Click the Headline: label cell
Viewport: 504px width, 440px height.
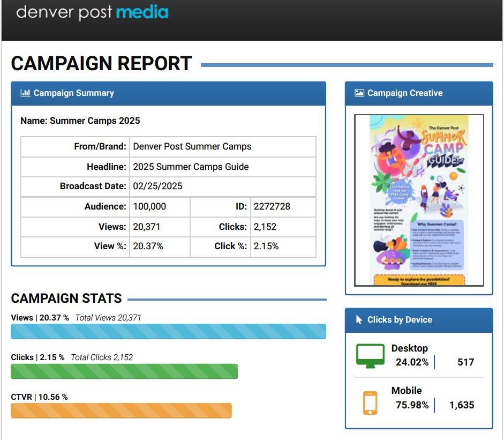75,167
